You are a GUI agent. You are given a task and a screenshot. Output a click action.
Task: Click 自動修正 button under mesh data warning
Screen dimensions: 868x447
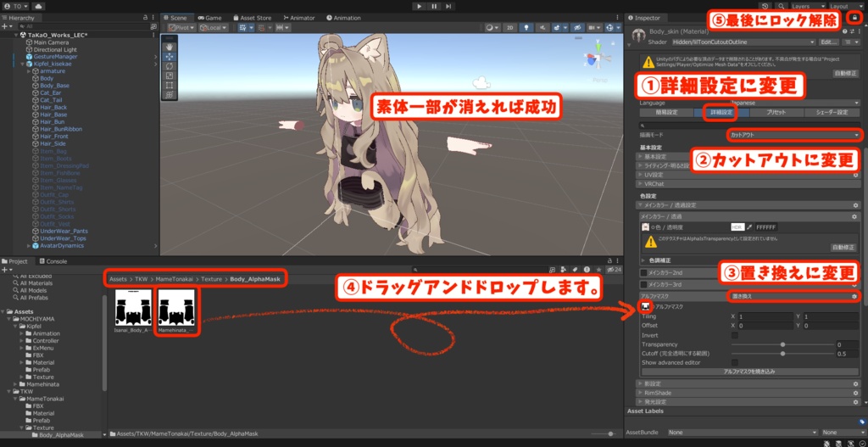click(x=844, y=73)
